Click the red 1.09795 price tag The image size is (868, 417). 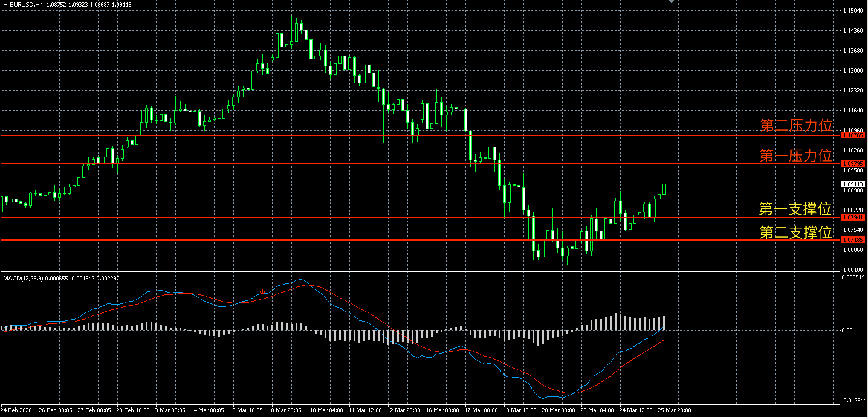click(853, 164)
